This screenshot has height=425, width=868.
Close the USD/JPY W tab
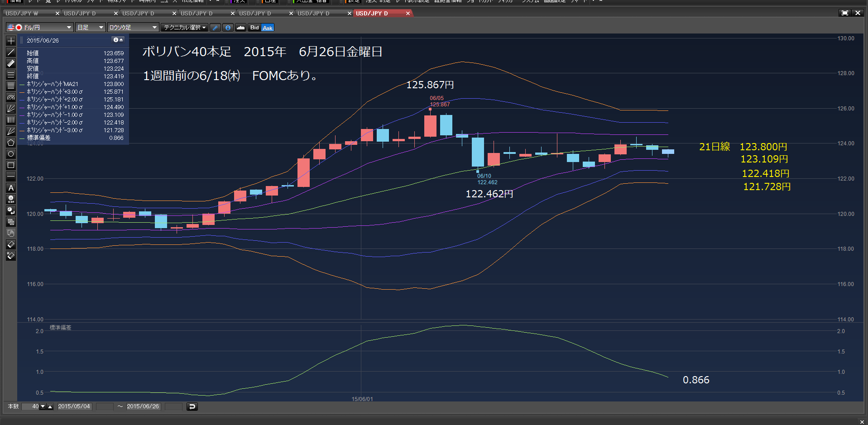(57, 13)
